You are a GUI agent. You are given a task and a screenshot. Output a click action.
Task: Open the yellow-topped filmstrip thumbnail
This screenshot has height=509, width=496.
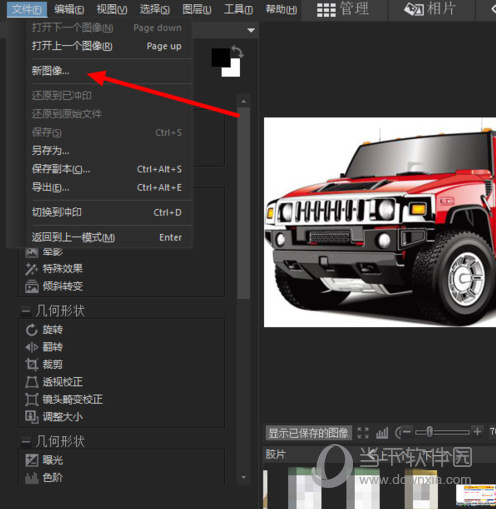click(421, 489)
